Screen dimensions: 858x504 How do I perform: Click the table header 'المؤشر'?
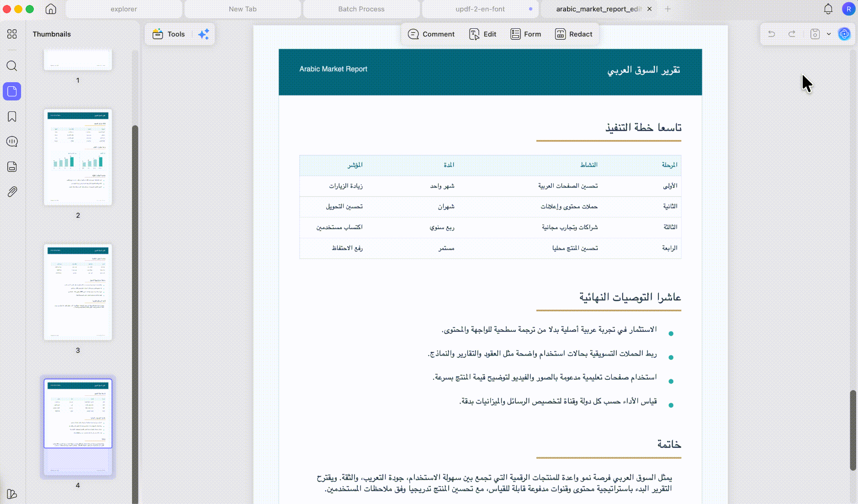coord(355,165)
